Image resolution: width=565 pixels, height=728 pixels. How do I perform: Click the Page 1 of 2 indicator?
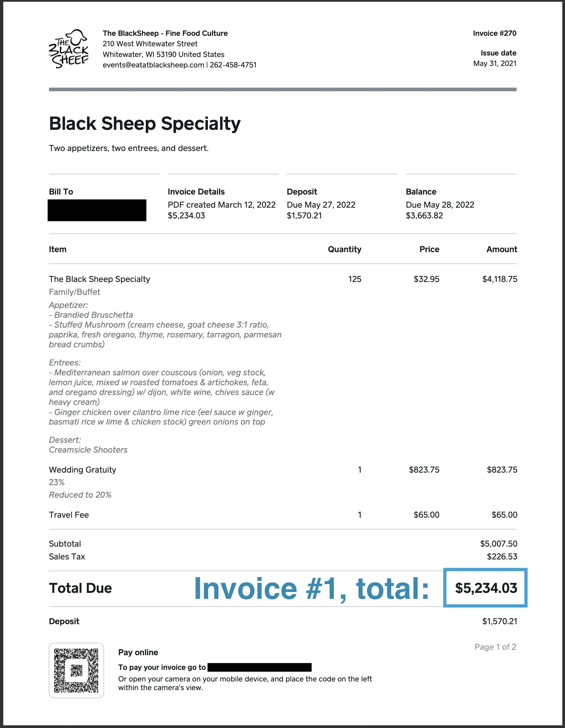point(495,647)
